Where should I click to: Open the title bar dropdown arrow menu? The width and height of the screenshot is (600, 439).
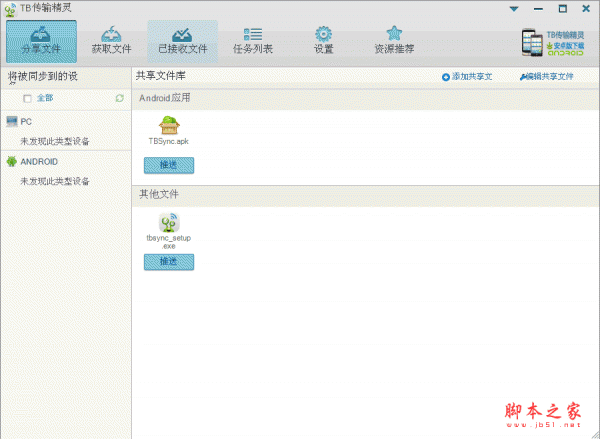tap(514, 9)
